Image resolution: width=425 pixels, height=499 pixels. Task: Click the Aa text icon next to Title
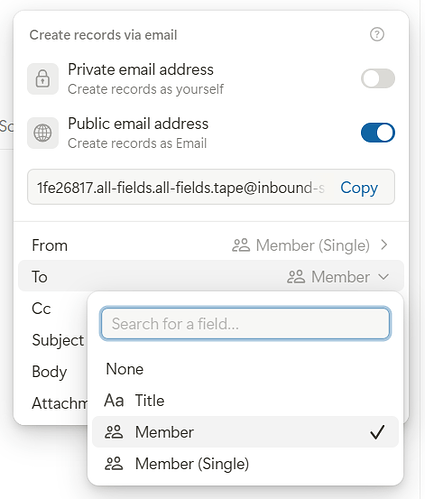coord(114,400)
